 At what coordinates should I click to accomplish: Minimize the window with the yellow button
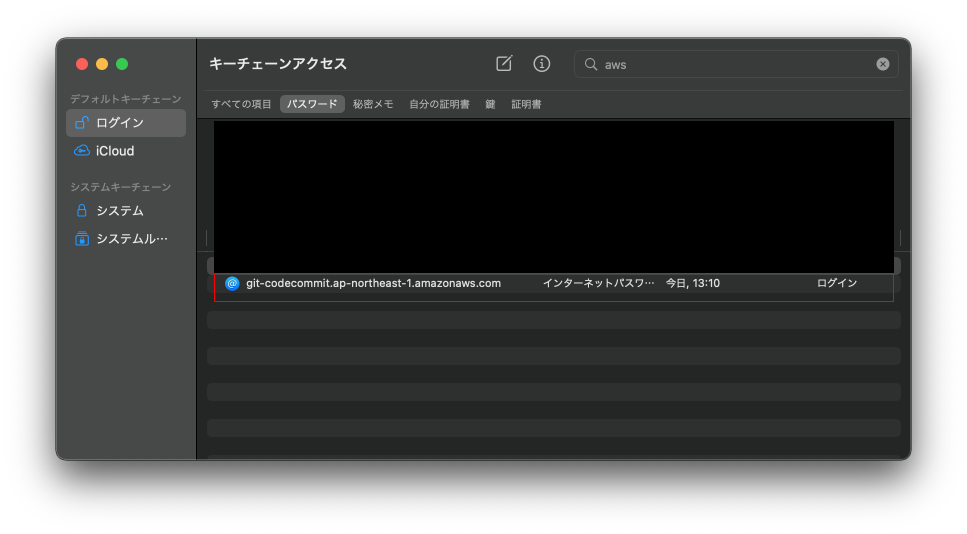tap(102, 64)
